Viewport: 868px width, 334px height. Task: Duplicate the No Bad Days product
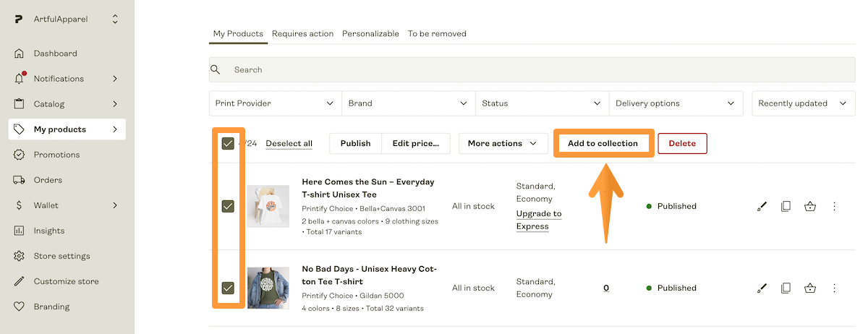(786, 288)
